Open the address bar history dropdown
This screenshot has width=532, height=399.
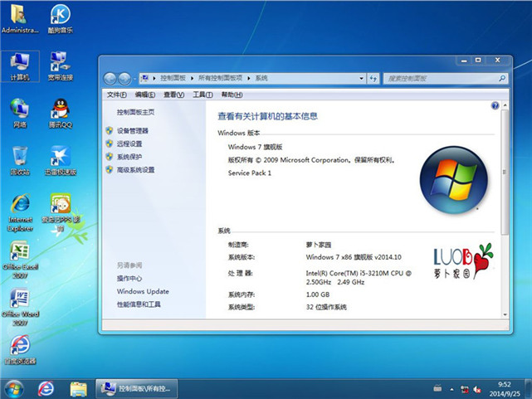(x=361, y=79)
